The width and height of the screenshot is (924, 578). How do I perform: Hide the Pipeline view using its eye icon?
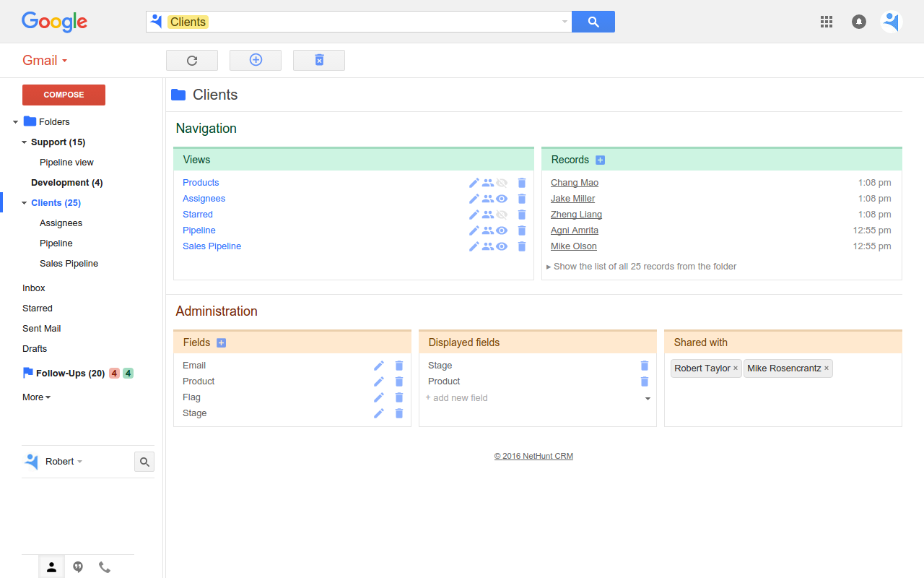click(x=502, y=230)
